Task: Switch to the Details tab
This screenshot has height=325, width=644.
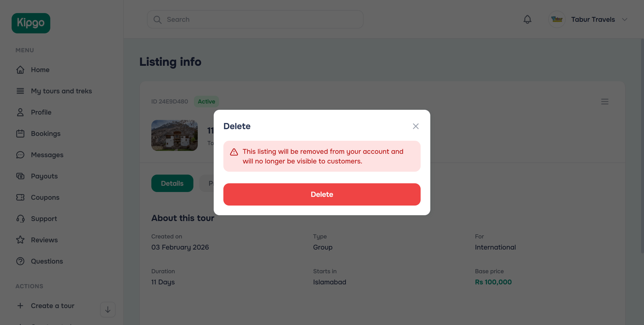Action: 172,183
